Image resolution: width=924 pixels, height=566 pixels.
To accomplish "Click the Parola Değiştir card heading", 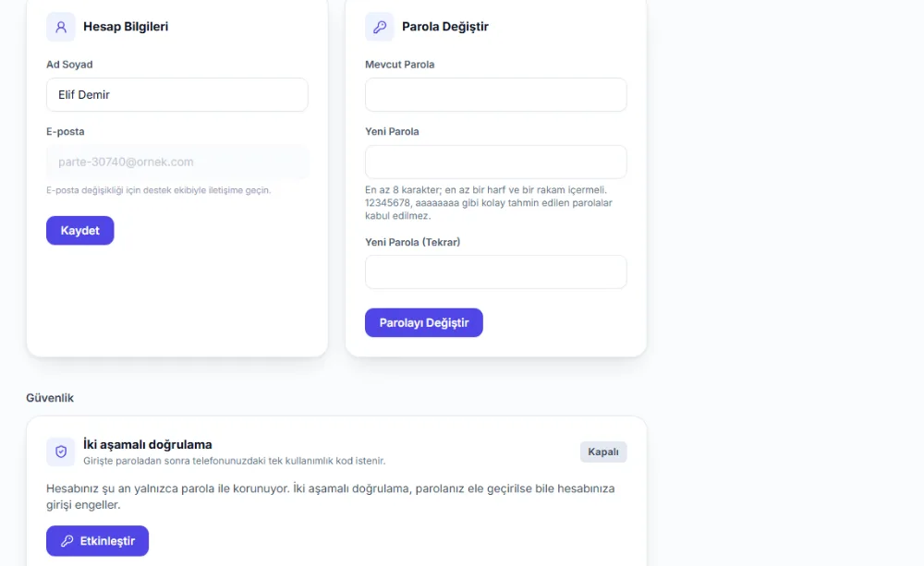I will tap(445, 27).
